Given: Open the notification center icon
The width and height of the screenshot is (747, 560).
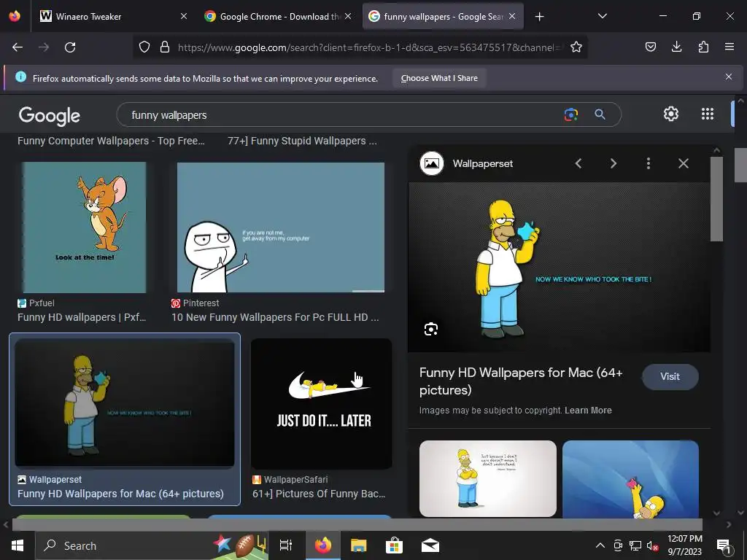Looking at the screenshot, I should (x=723, y=546).
